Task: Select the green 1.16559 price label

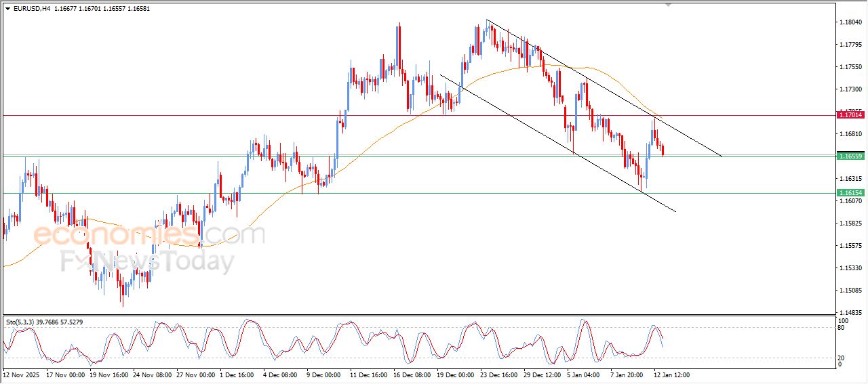Action: click(850, 156)
